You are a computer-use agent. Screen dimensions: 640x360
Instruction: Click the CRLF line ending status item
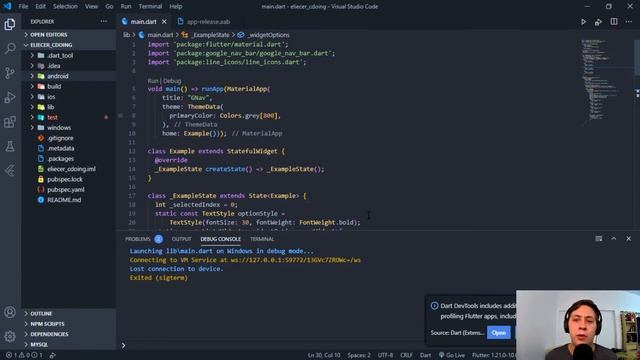[x=406, y=355]
